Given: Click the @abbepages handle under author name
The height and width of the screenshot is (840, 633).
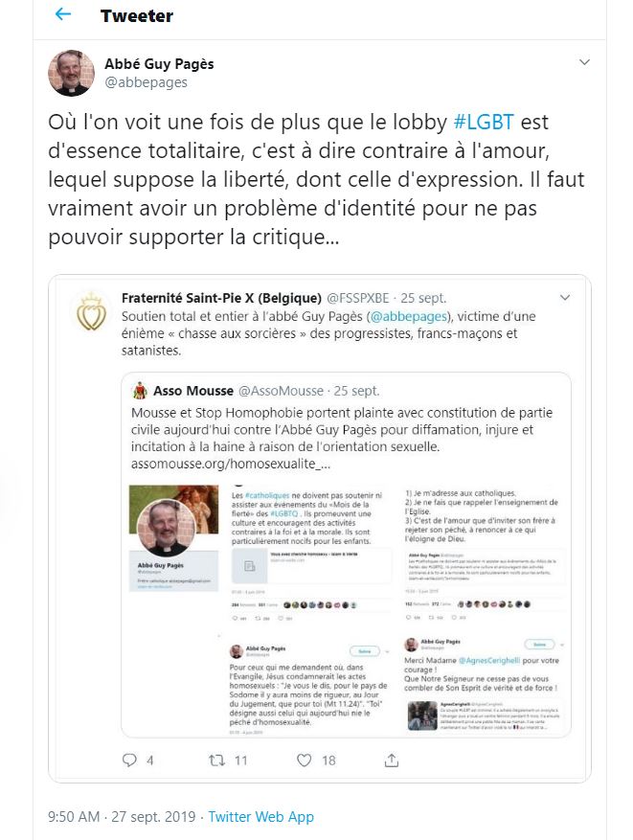Looking at the screenshot, I should click(x=147, y=82).
